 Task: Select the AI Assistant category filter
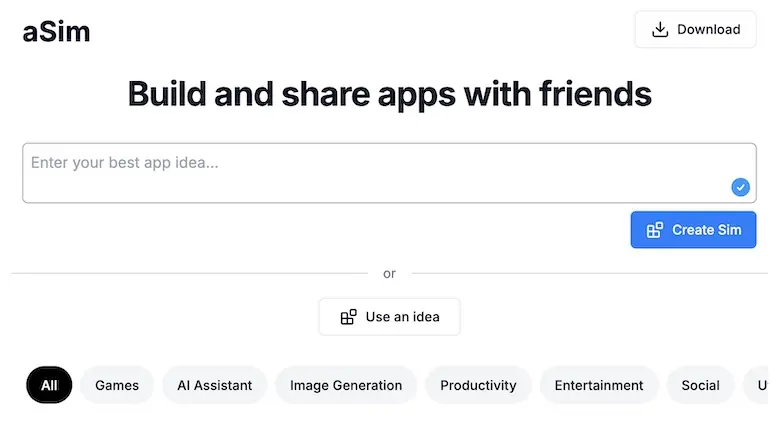coord(214,385)
